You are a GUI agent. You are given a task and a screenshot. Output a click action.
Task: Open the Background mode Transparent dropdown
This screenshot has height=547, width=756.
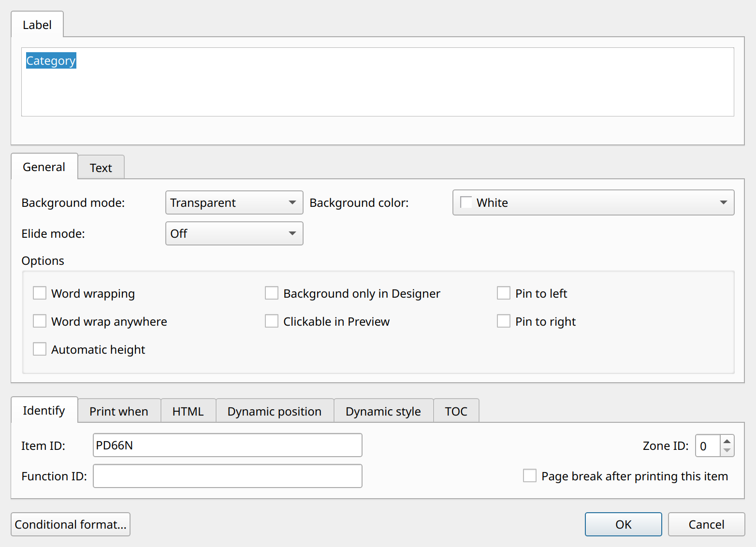click(234, 202)
